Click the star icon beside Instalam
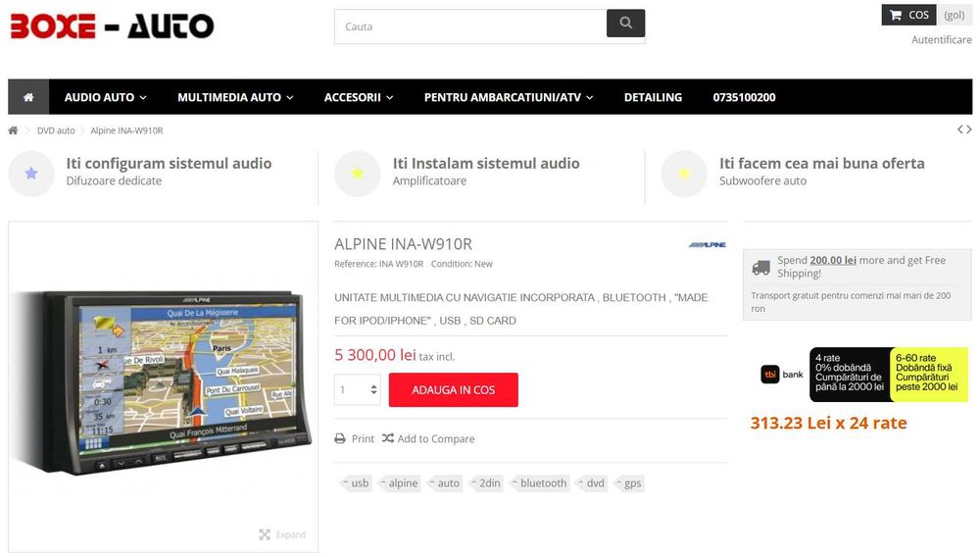 [x=357, y=174]
